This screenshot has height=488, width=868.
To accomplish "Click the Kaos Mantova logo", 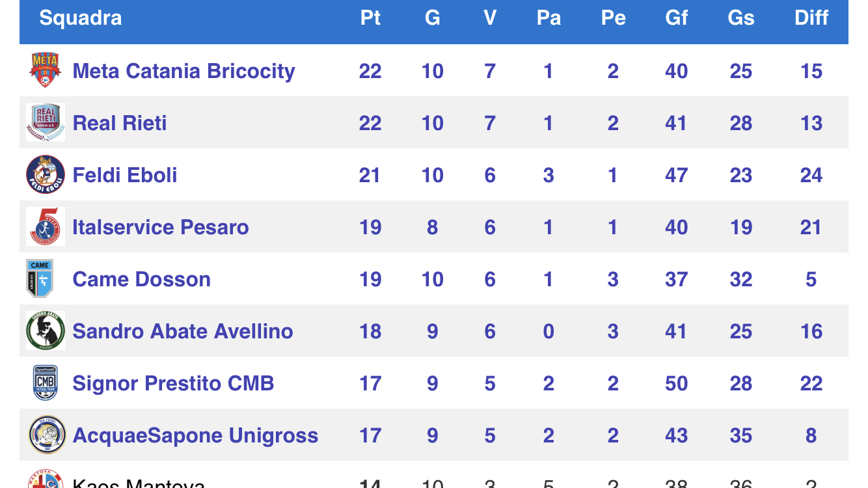I will pos(46,479).
